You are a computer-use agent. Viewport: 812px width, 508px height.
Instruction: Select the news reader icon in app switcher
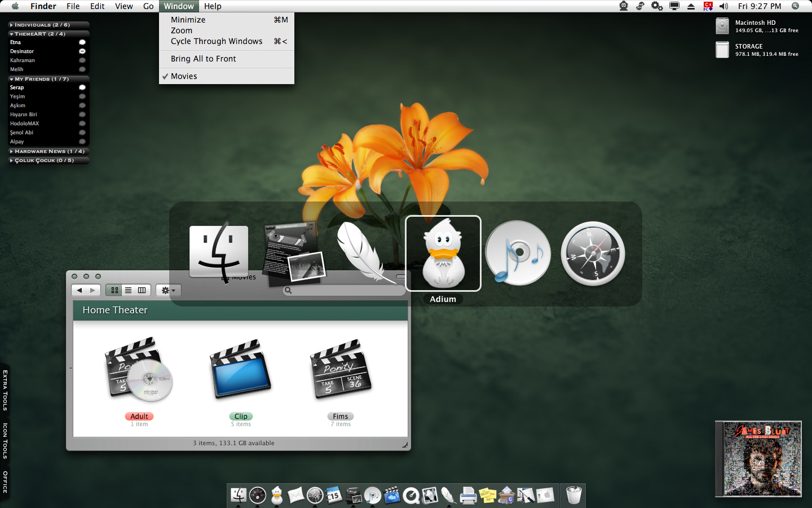tap(294, 252)
